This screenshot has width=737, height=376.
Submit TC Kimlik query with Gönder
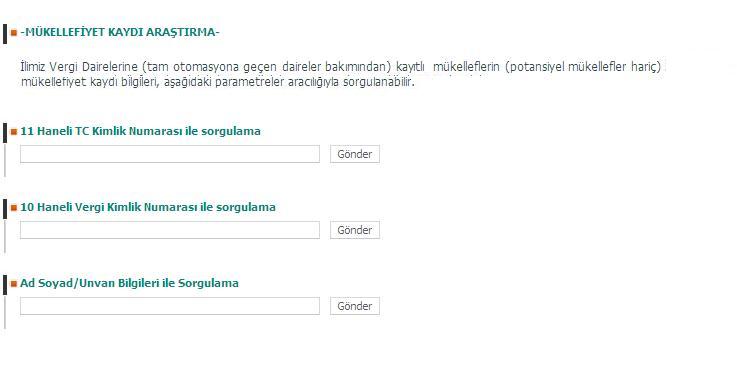[x=355, y=154]
